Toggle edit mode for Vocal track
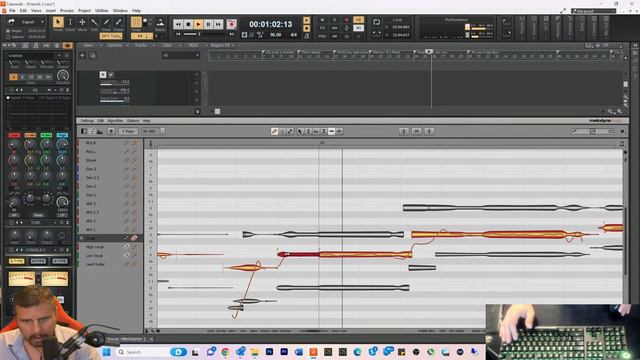The height and width of the screenshot is (360, 640). pos(134,238)
